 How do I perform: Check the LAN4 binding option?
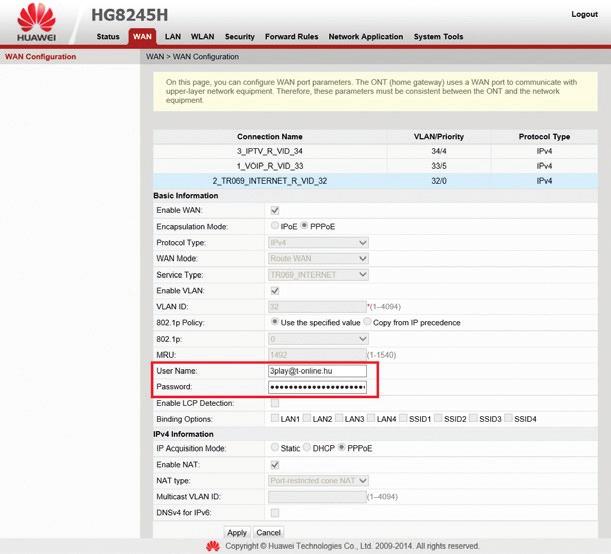click(x=371, y=418)
